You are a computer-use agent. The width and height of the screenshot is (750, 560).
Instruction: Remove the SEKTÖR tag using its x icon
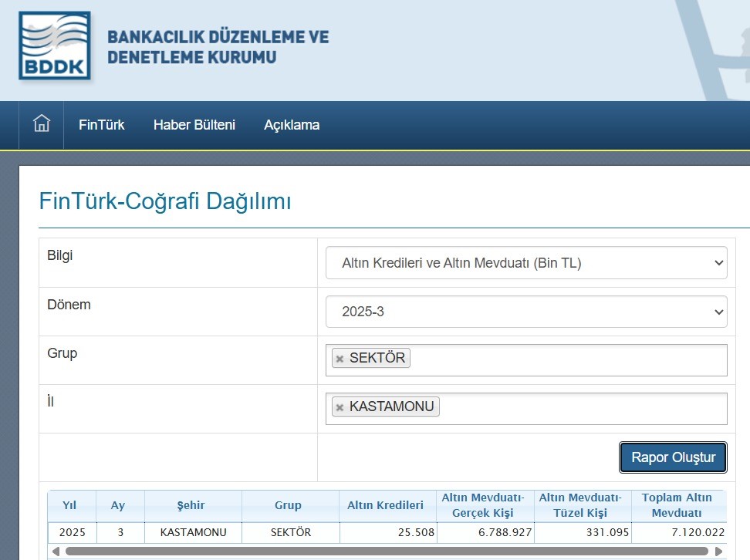point(340,357)
